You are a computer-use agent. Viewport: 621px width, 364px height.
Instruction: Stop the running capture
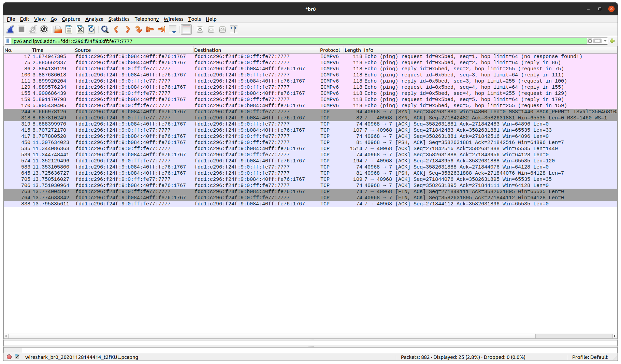(21, 30)
